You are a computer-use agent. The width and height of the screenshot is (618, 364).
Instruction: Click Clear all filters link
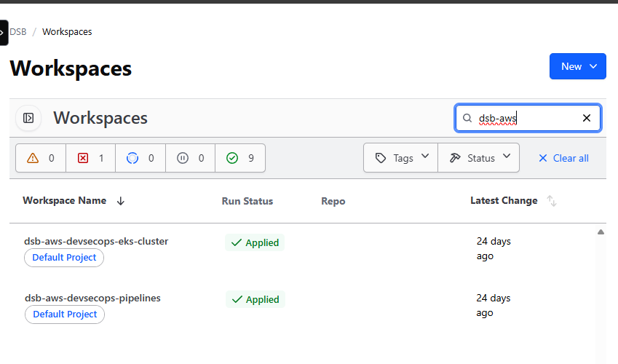[563, 158]
